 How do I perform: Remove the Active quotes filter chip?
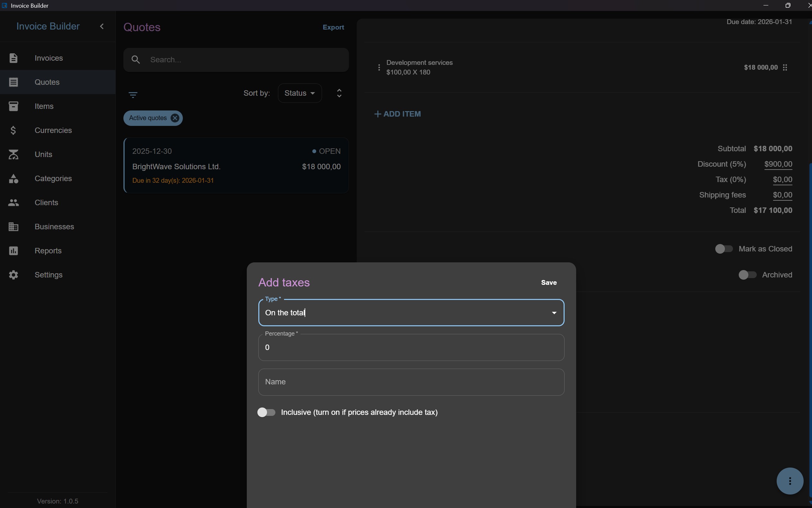point(175,118)
